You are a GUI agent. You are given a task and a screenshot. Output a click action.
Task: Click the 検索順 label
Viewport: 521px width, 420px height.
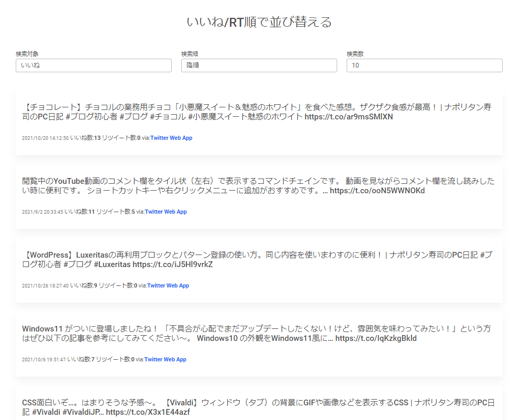[190, 54]
